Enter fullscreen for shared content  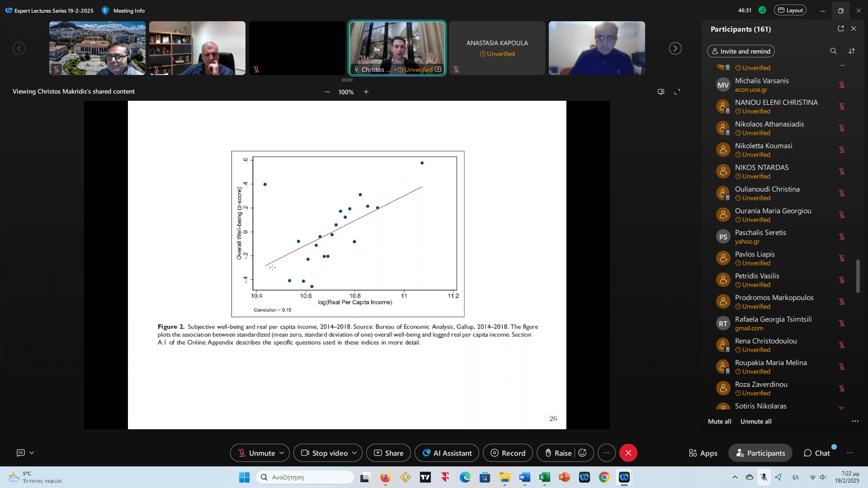(677, 92)
